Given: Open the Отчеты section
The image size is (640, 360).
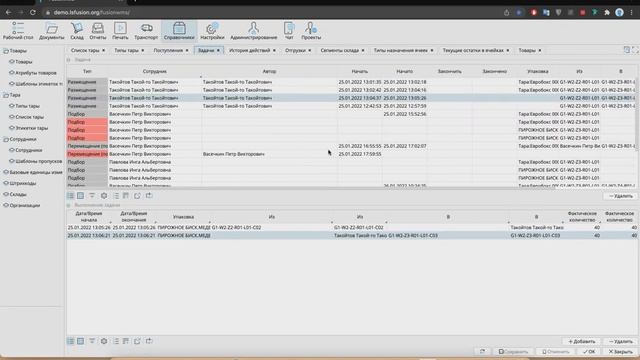Looking at the screenshot, I should pos(98,31).
